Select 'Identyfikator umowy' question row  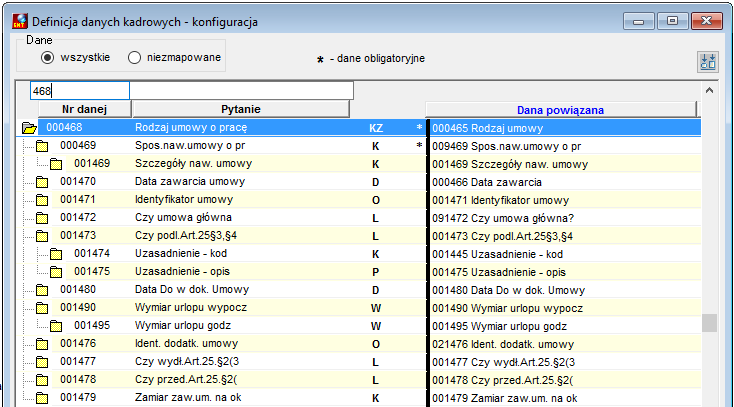[x=184, y=200]
